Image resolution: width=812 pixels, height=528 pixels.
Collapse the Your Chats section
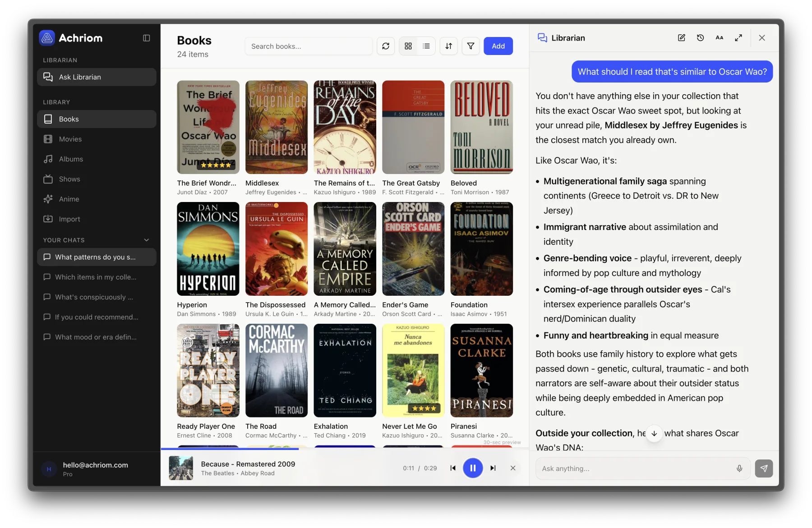click(x=146, y=240)
